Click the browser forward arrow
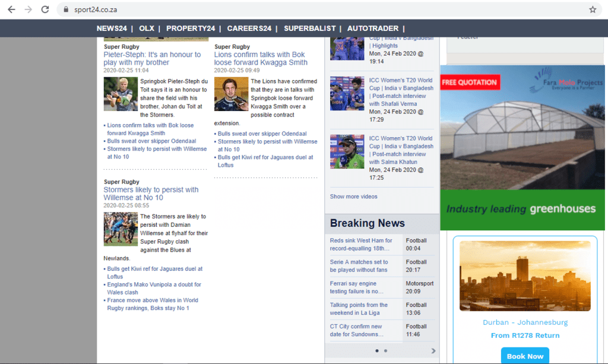Image resolution: width=608 pixels, height=364 pixels. [x=28, y=10]
